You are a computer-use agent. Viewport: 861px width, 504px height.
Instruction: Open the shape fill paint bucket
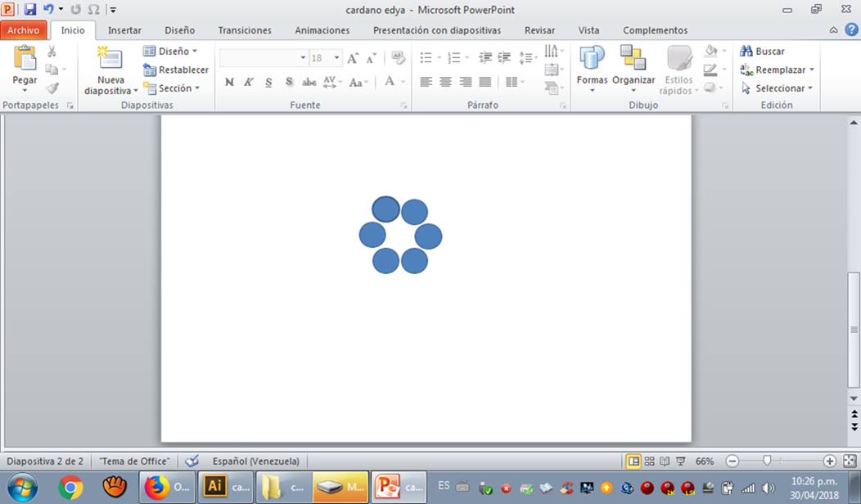click(x=711, y=51)
